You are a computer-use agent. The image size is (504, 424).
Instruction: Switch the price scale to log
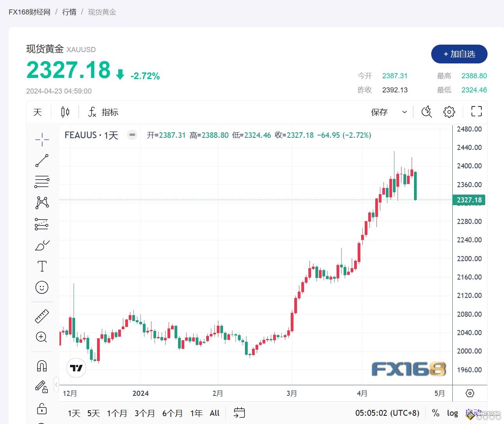[452, 413]
